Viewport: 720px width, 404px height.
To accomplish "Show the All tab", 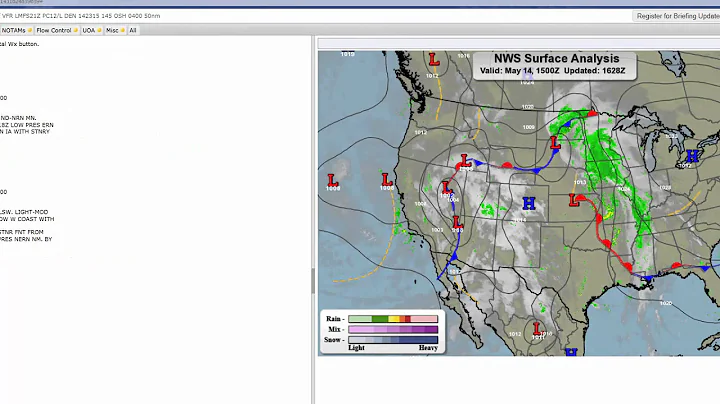I will (x=133, y=30).
